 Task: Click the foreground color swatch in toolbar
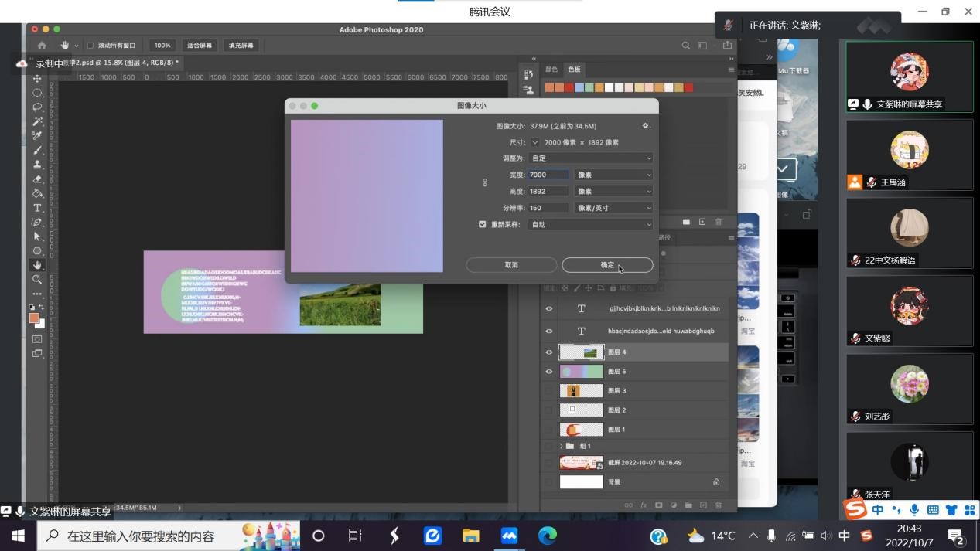tap(35, 318)
